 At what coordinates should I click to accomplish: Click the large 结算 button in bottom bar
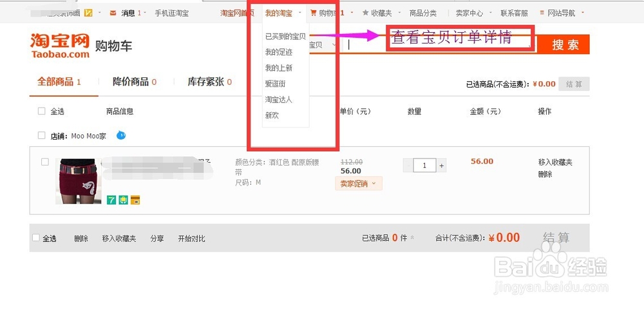click(556, 238)
